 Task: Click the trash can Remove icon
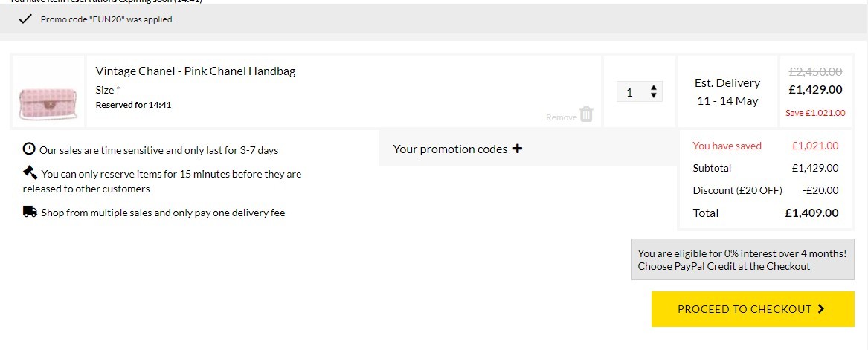point(586,114)
